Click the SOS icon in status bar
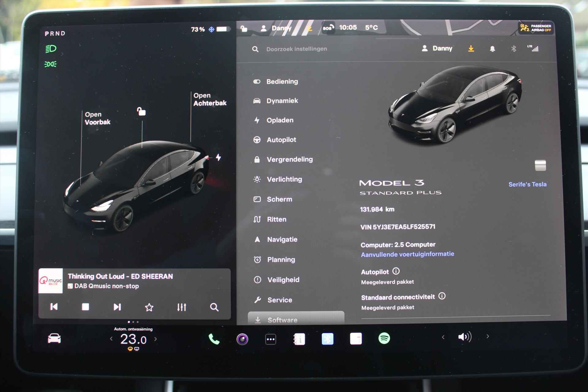 328,28
